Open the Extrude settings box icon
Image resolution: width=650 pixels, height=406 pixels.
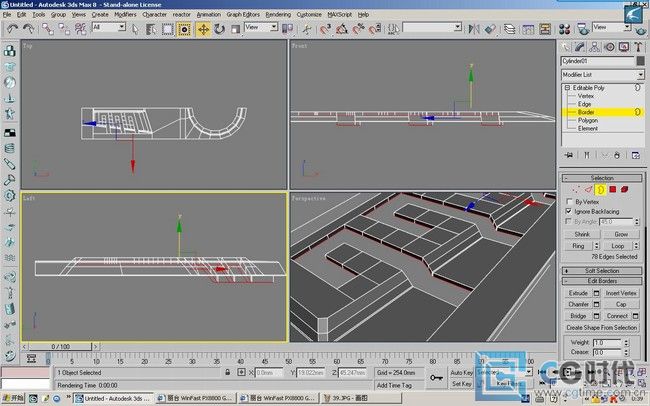pyautogui.click(x=597, y=293)
